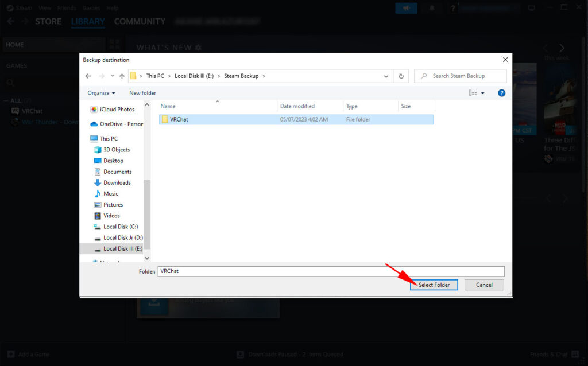Click navigation pane scroll up arrow
588x366 pixels.
(147, 105)
